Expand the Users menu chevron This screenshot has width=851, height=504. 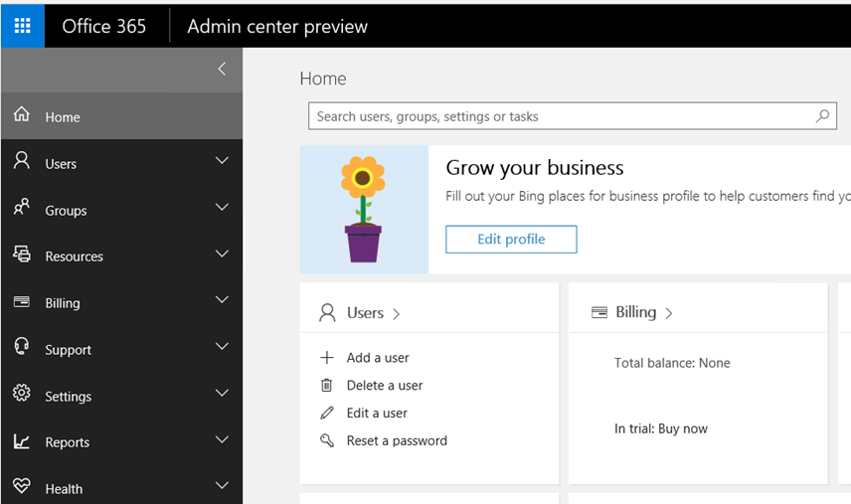(x=222, y=160)
